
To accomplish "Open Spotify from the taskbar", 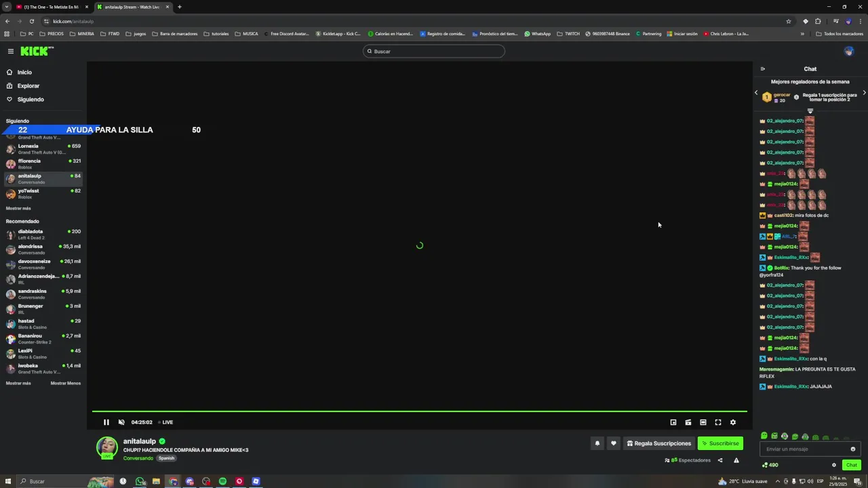I will 222,481.
